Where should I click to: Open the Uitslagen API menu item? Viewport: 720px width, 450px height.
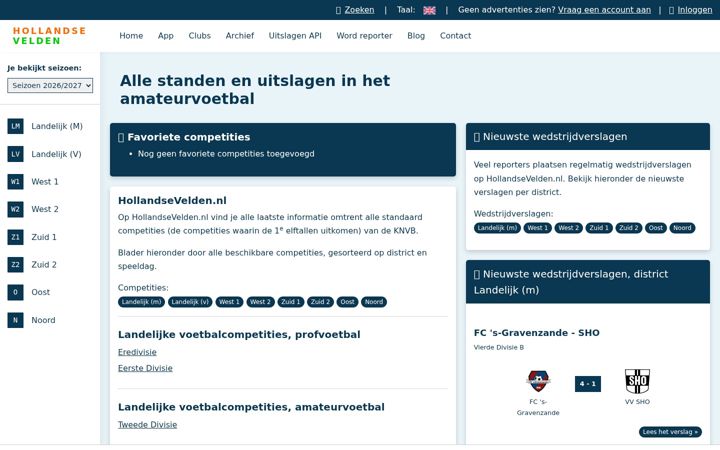point(295,36)
